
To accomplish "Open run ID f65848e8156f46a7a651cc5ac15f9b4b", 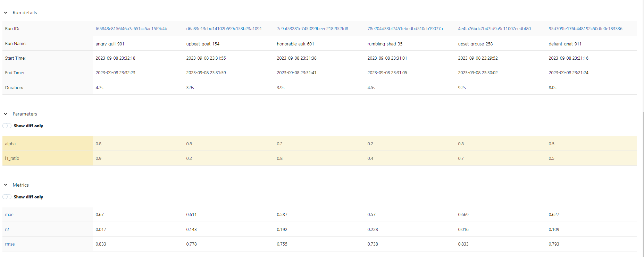I will pos(131,29).
